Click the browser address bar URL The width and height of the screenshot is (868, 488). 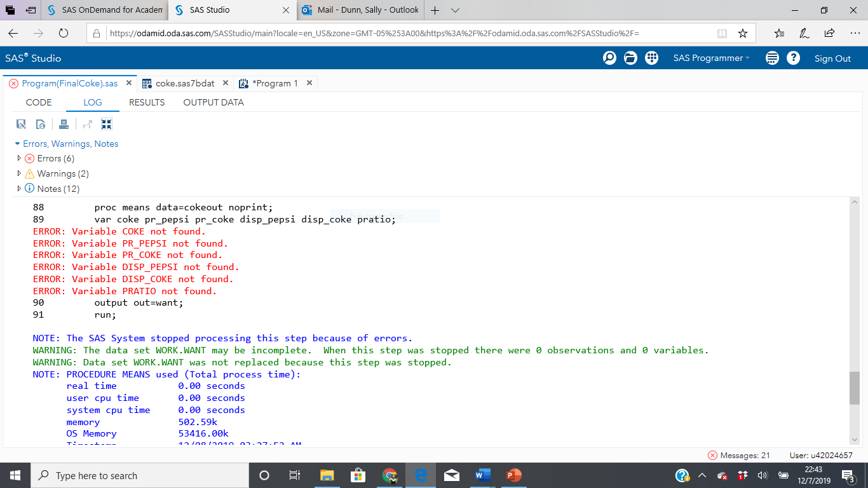pos(374,33)
